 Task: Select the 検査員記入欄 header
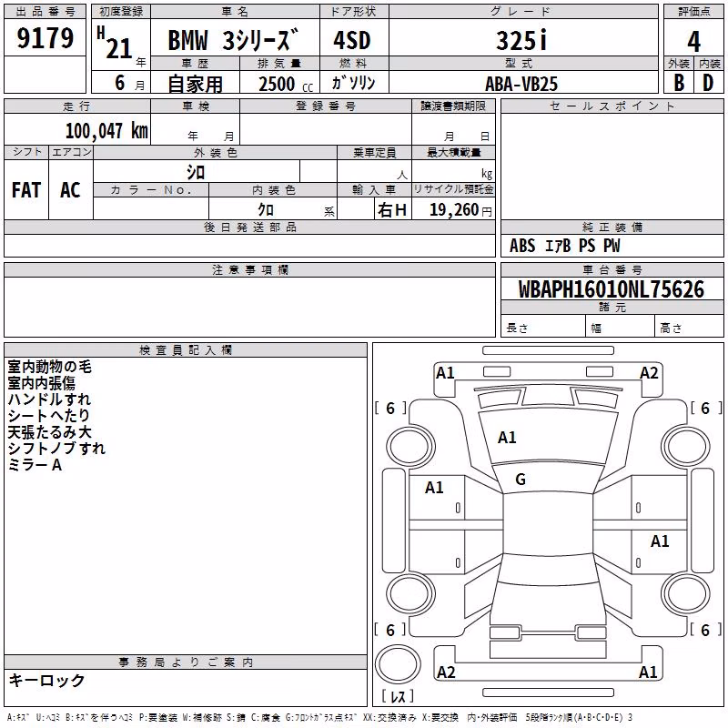(186, 350)
